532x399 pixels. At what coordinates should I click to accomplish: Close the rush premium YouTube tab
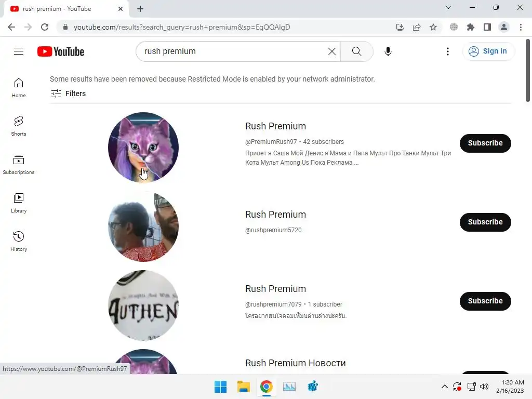click(x=121, y=9)
